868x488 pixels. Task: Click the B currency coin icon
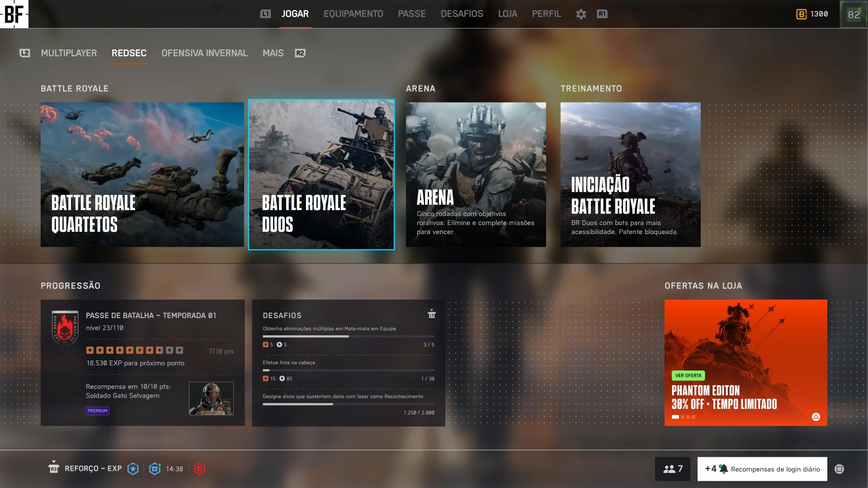pyautogui.click(x=801, y=14)
